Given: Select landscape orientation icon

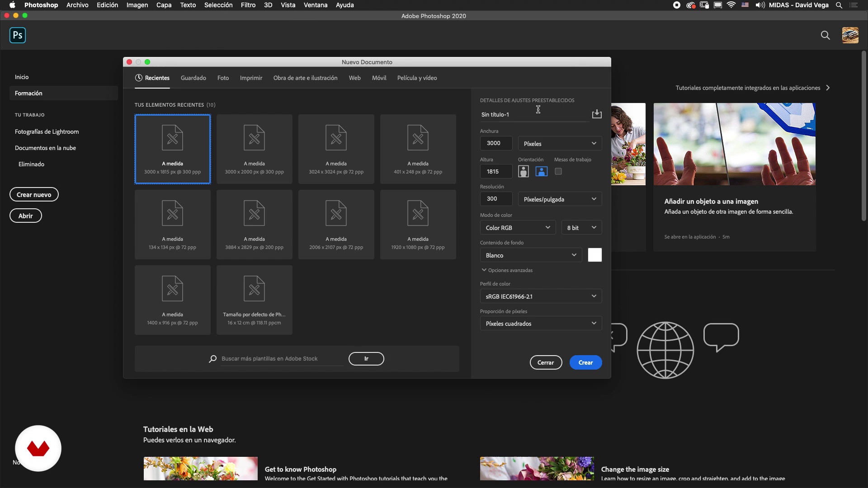Looking at the screenshot, I should (542, 171).
